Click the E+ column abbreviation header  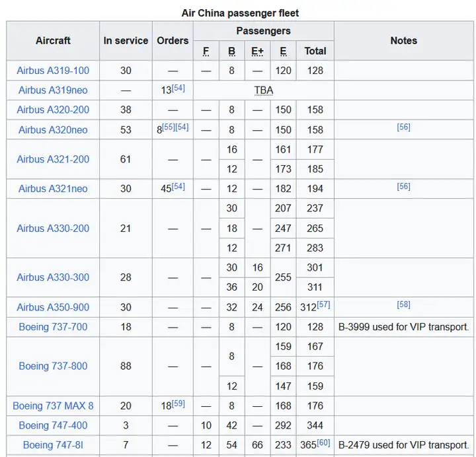tap(257, 51)
